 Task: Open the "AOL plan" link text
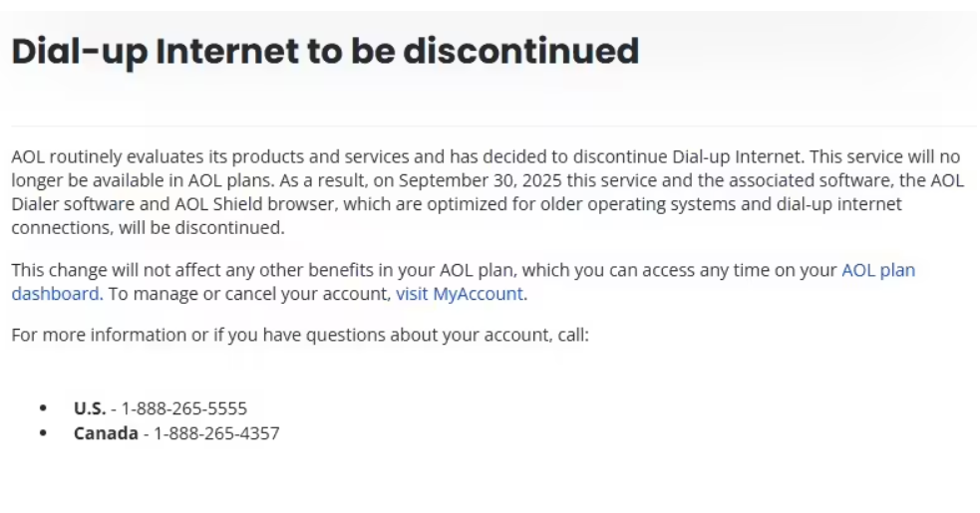(x=878, y=270)
